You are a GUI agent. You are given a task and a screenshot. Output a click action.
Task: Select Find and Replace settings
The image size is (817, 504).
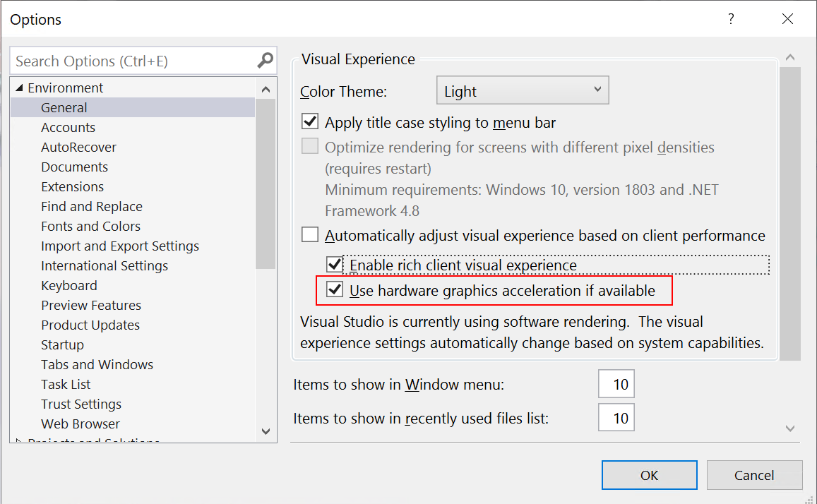coord(92,207)
